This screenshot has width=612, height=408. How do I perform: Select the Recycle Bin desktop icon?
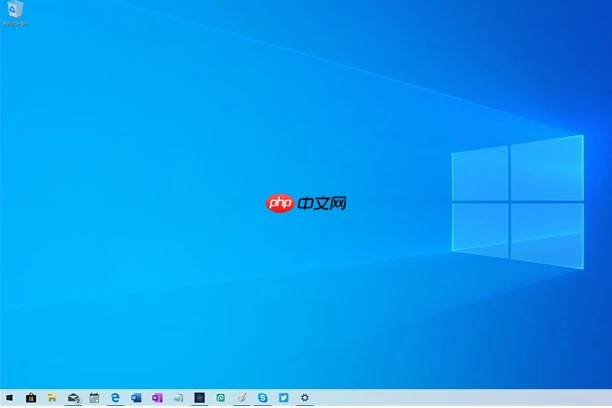[15, 13]
